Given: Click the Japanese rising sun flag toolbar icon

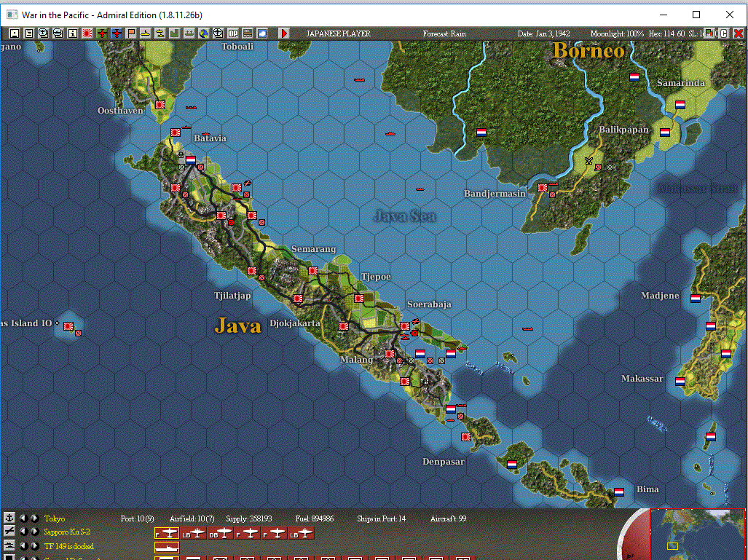Looking at the screenshot, I should click(x=87, y=33).
